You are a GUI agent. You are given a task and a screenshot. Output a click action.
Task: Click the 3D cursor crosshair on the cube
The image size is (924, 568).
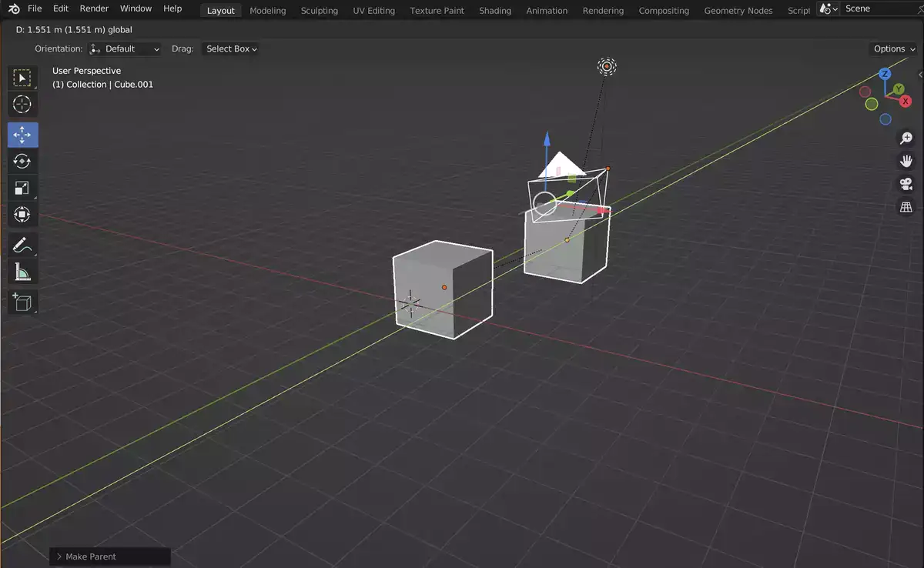tap(410, 304)
